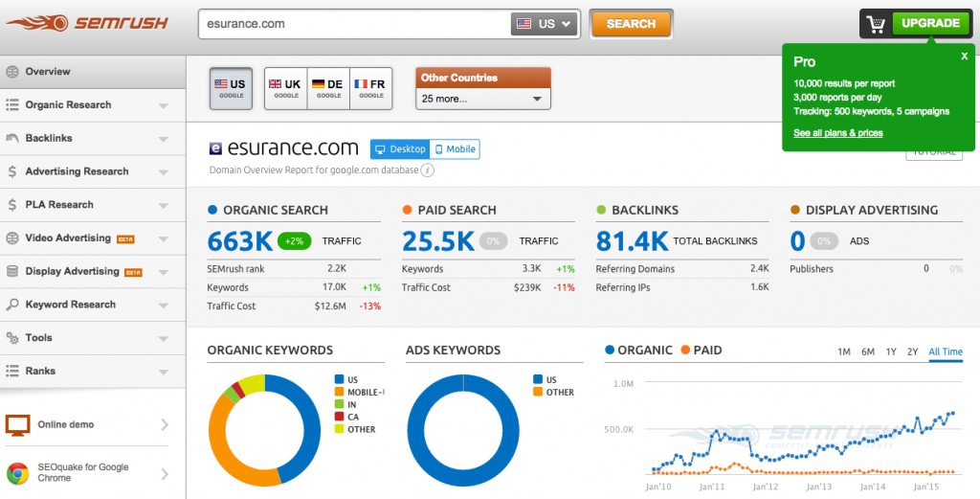Expand Organic Research menu arrow
The height and width of the screenshot is (499, 980).
[x=163, y=105]
